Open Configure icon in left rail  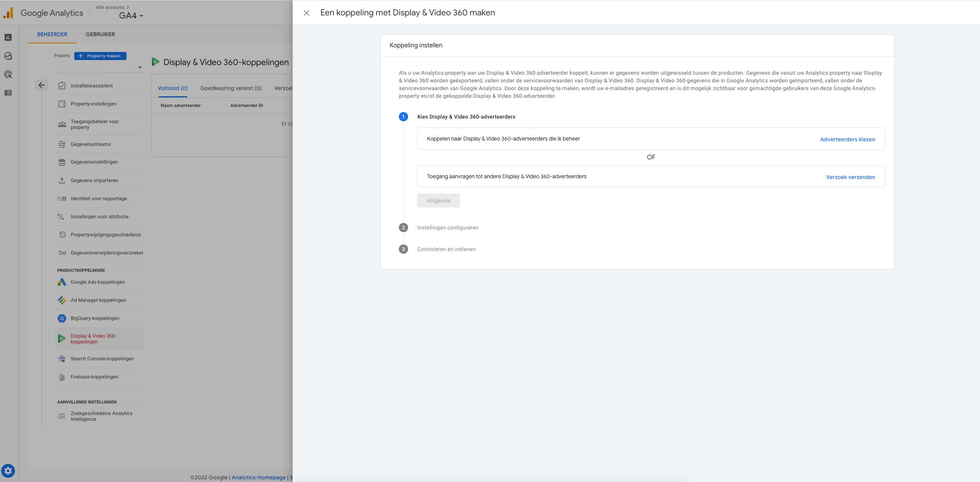coord(8,93)
